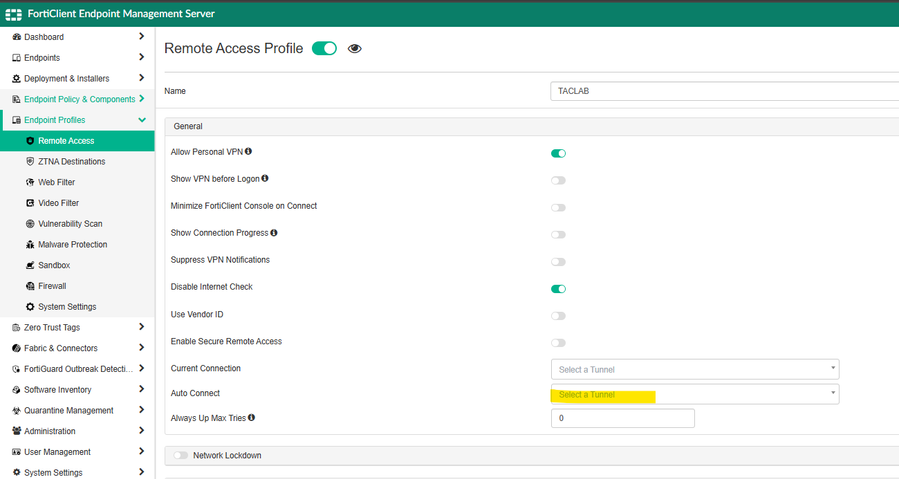Screen dimensions: 899x479
Task: Open the Auto Connect tunnel dropdown
Action: 695,394
